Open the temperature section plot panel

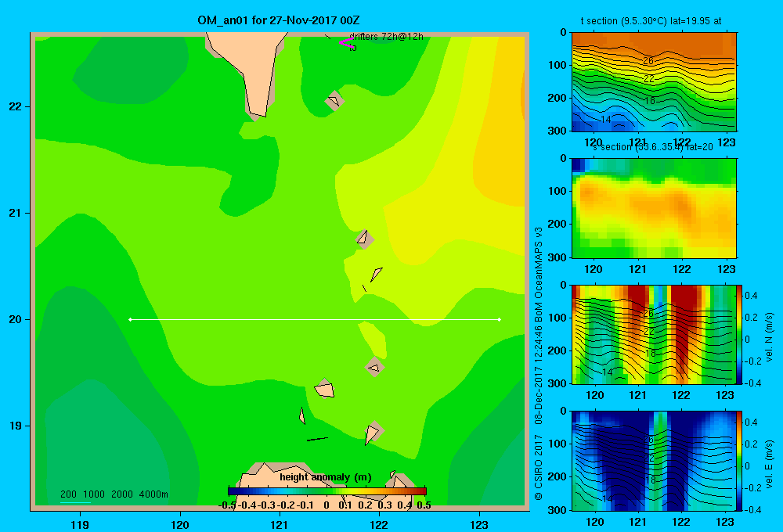click(x=654, y=81)
